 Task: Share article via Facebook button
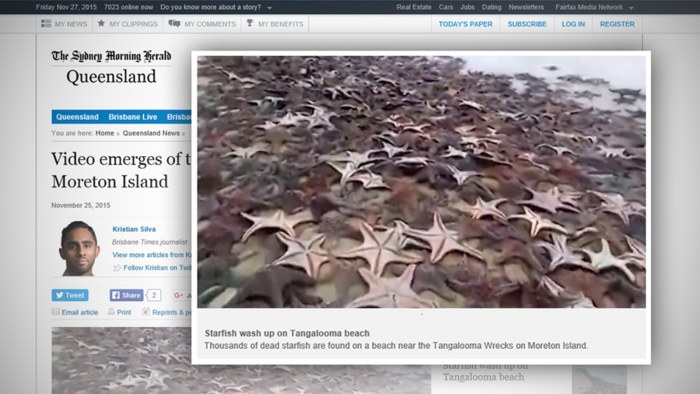126,295
